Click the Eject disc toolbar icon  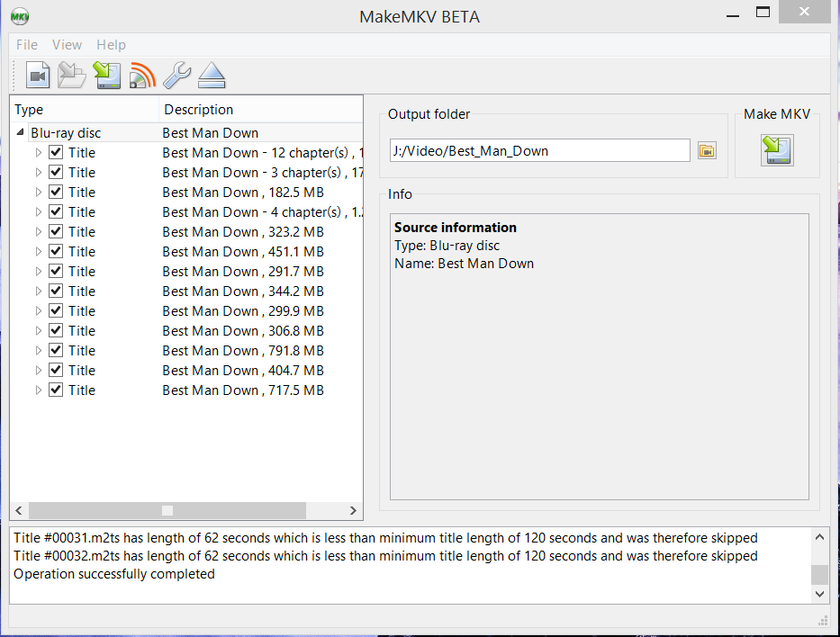click(x=212, y=75)
